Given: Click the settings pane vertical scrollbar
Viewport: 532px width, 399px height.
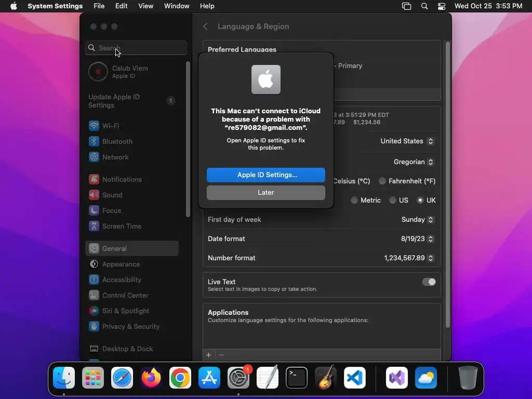Looking at the screenshot, I should pyautogui.click(x=447, y=185).
